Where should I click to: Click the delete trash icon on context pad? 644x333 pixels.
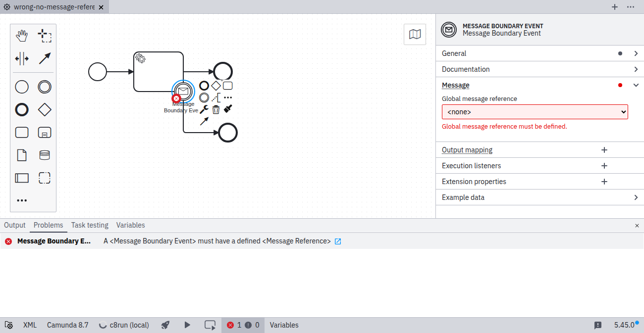(216, 109)
